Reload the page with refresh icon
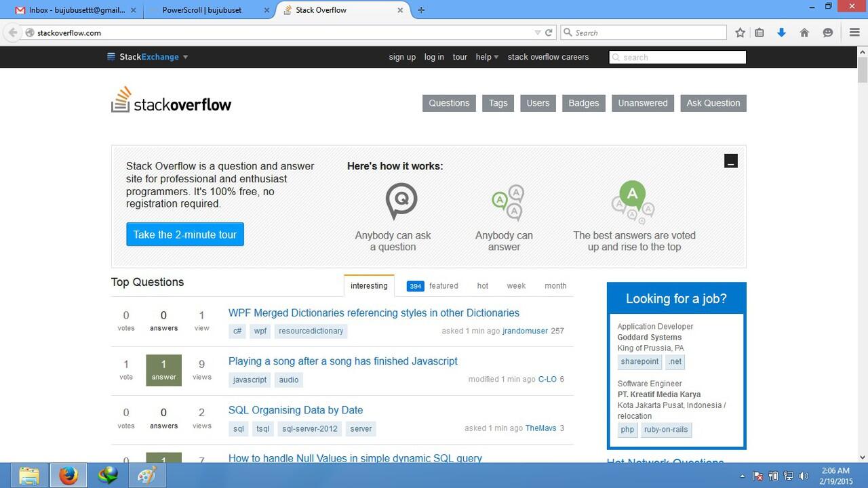This screenshot has height=488, width=868. 549,33
